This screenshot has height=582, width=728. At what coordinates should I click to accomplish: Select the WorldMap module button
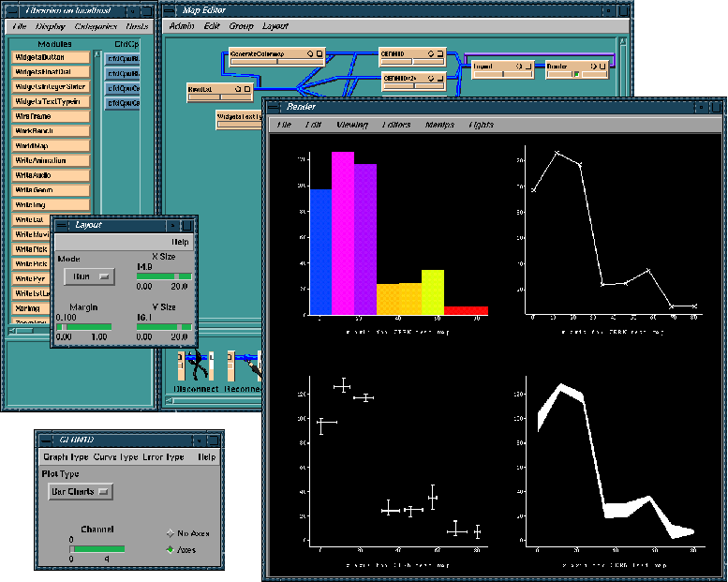pos(52,146)
